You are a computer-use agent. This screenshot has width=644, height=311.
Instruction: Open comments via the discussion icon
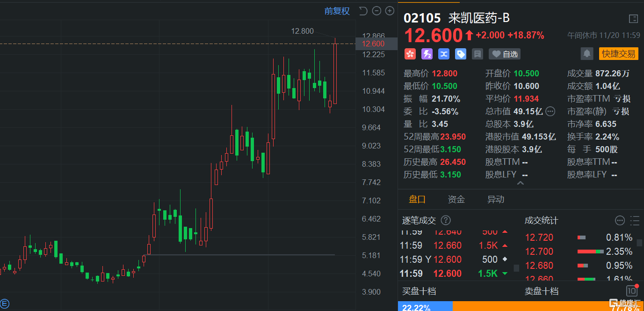click(477, 53)
